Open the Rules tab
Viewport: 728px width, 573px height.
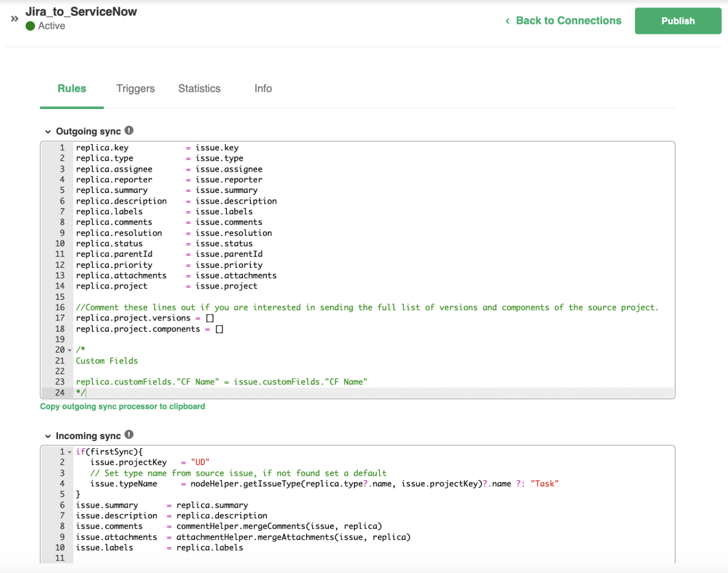(x=72, y=89)
